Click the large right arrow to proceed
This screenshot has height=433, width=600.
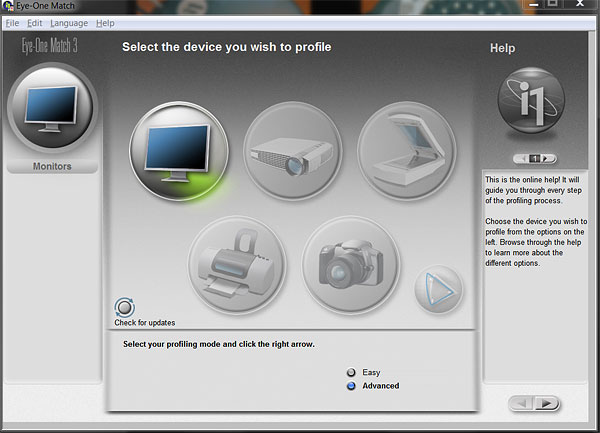(439, 290)
